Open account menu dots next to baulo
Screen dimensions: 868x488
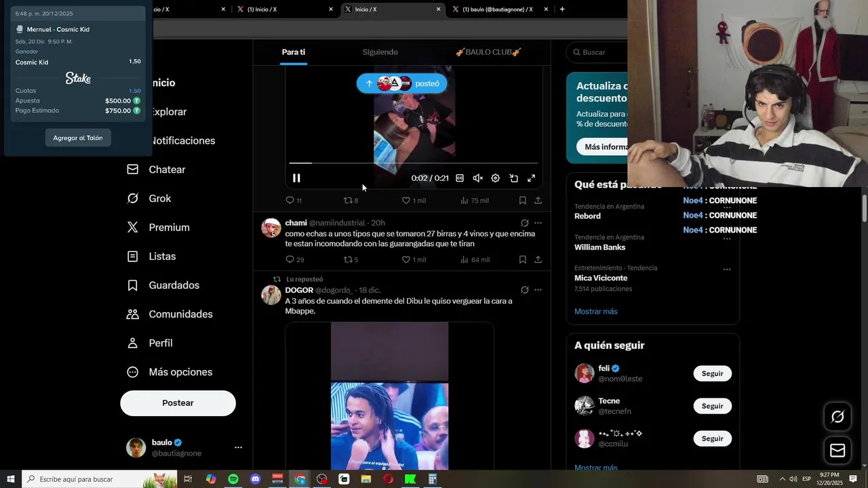pos(238,448)
